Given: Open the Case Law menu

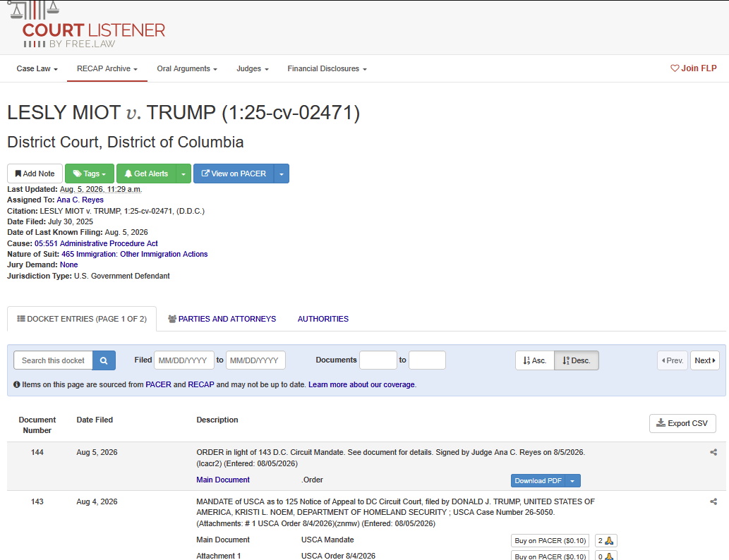Looking at the screenshot, I should click(37, 69).
